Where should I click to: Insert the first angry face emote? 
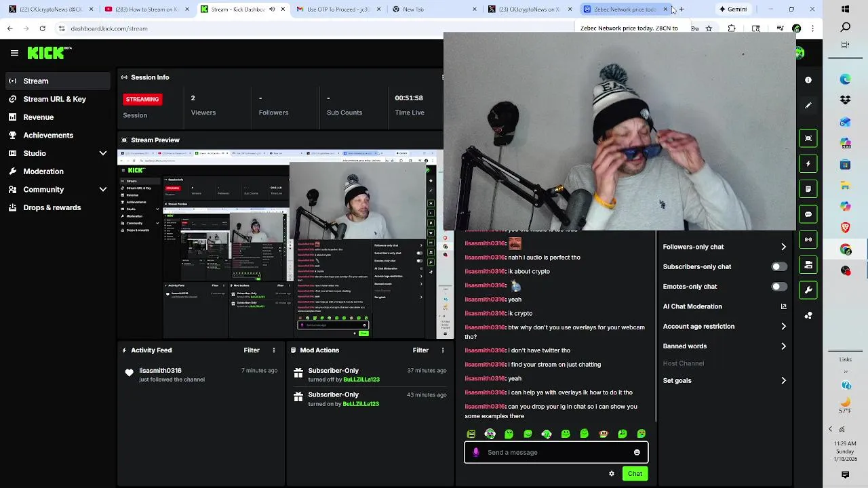[471, 434]
